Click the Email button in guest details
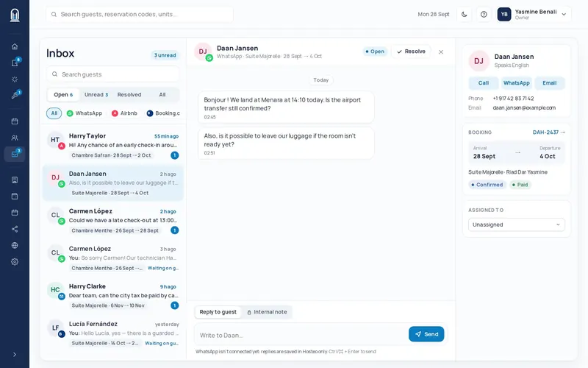Screen dimensions: 588x368 coord(549,83)
